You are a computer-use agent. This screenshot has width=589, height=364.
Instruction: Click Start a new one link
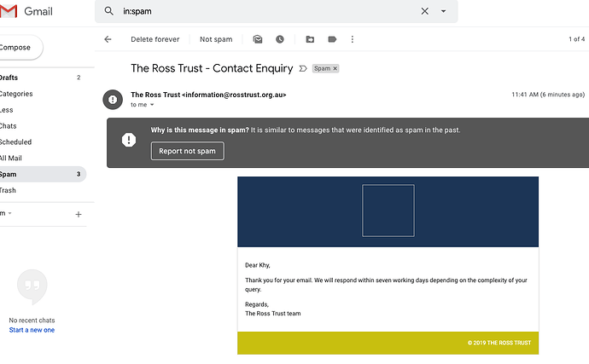32,330
